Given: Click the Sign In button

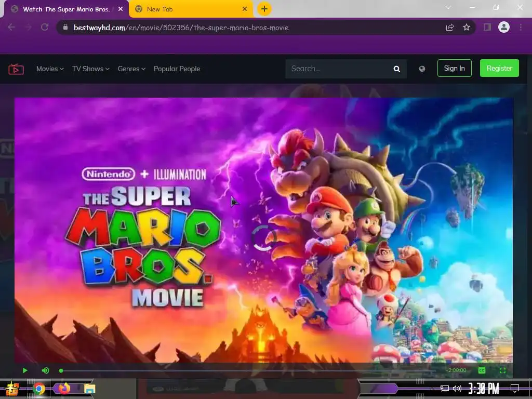Looking at the screenshot, I should [454, 68].
